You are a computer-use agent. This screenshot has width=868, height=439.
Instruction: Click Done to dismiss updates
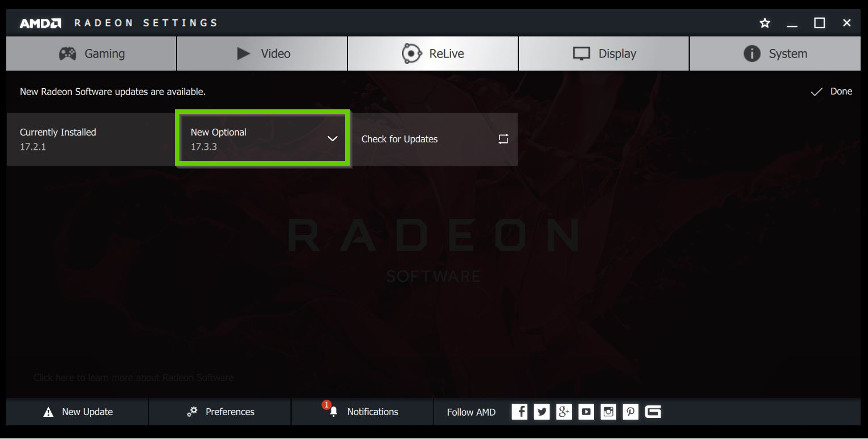[832, 91]
